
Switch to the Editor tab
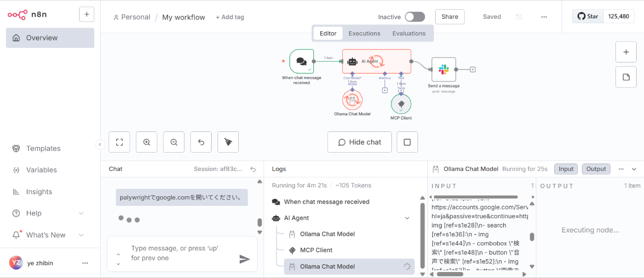click(x=328, y=33)
